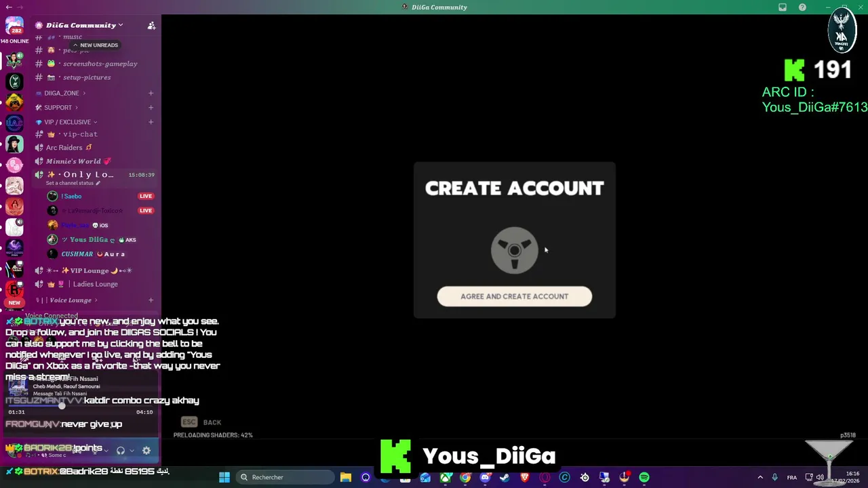This screenshot has height=488, width=868.
Task: Click the microphone tray icon
Action: point(775,477)
